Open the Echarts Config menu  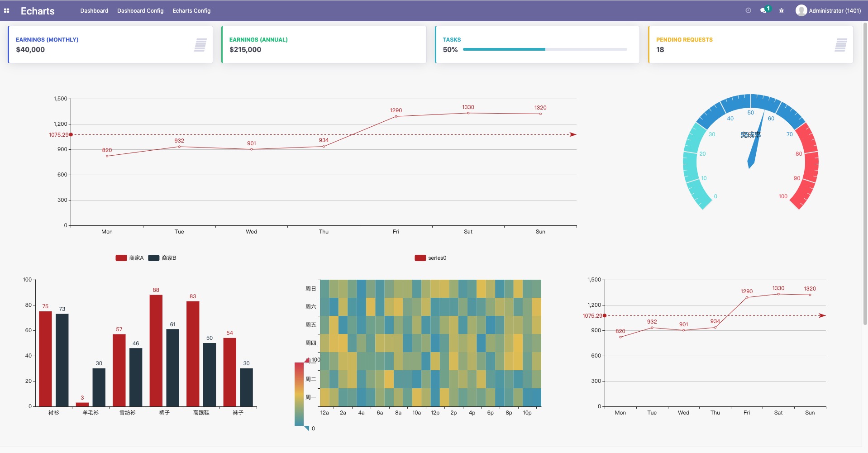[x=191, y=10]
